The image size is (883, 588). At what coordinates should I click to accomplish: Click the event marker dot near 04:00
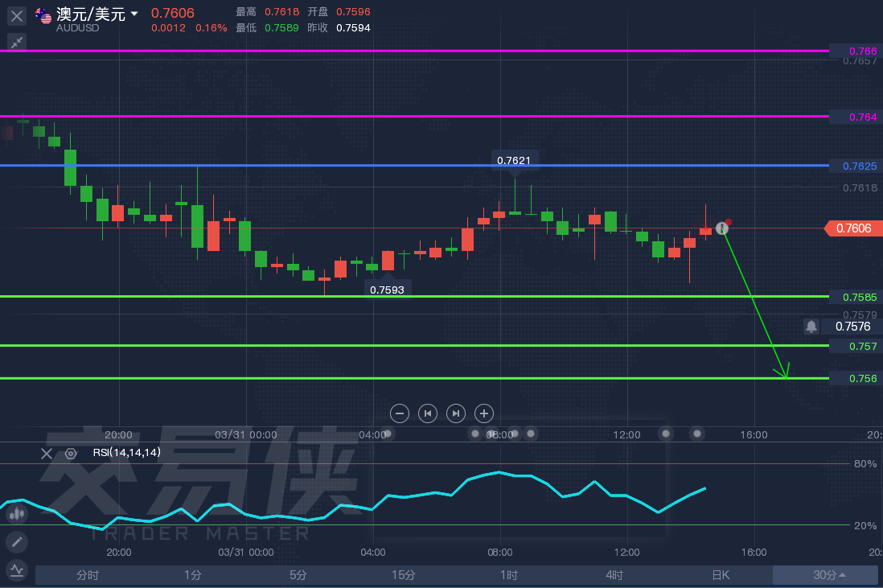tap(388, 434)
